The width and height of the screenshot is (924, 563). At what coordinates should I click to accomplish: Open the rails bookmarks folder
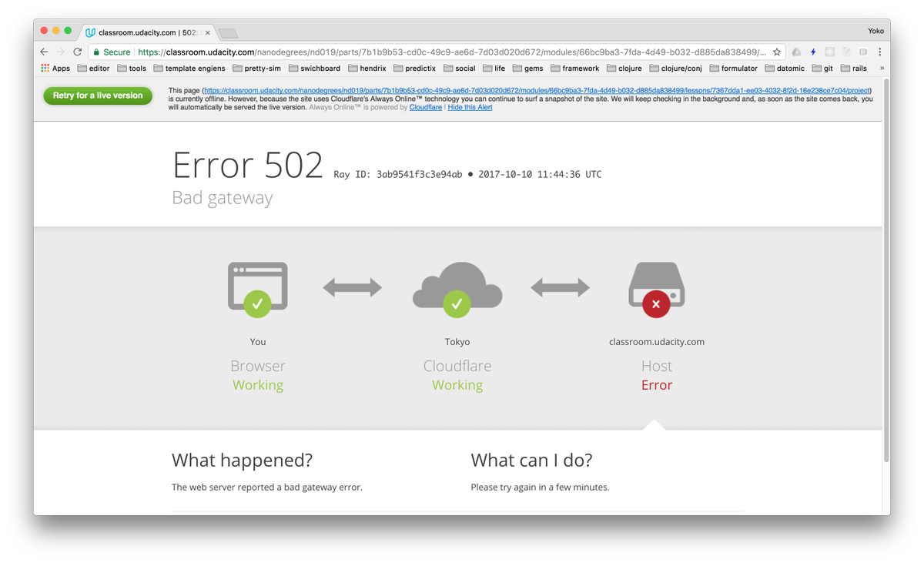point(854,69)
